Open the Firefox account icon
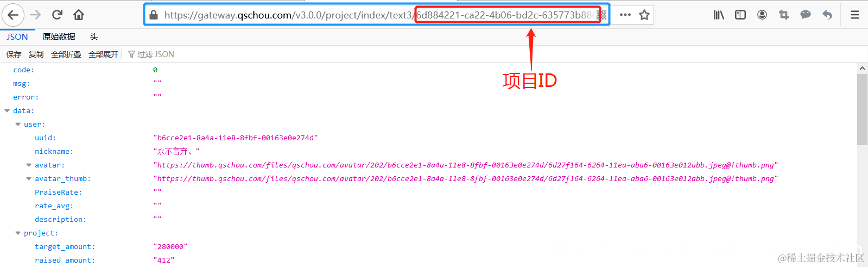Image resolution: width=868 pixels, height=267 pixels. pyautogui.click(x=762, y=15)
